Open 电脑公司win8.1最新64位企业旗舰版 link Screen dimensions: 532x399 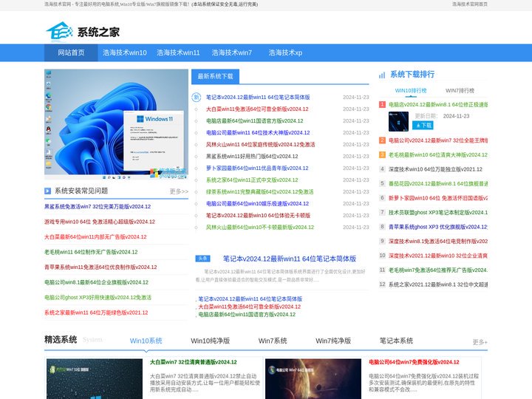[x=96, y=282]
